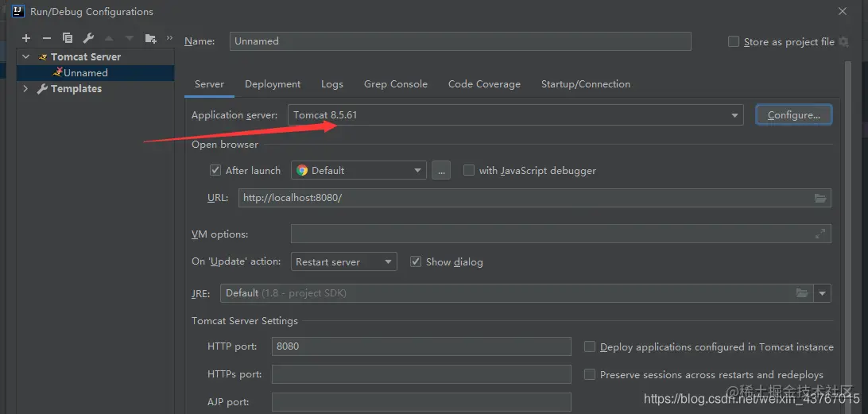Open the Code Coverage tab
Viewport: 868px width, 414px height.
(484, 84)
